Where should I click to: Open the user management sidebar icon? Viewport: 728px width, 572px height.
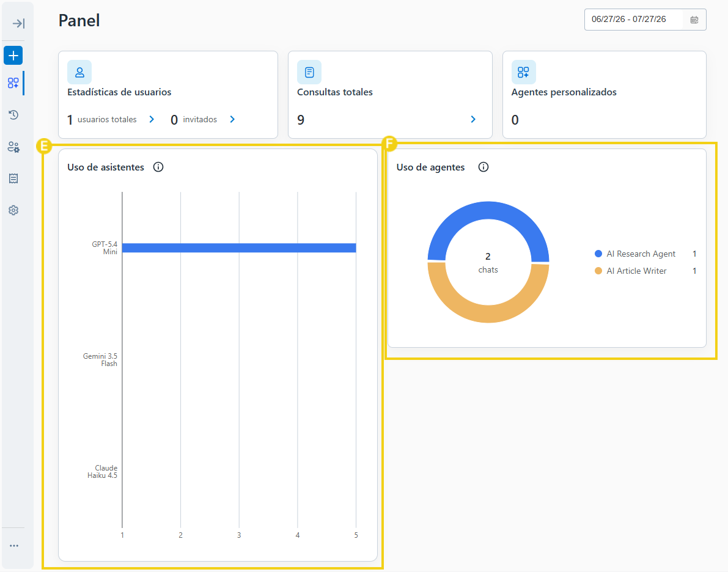13,147
